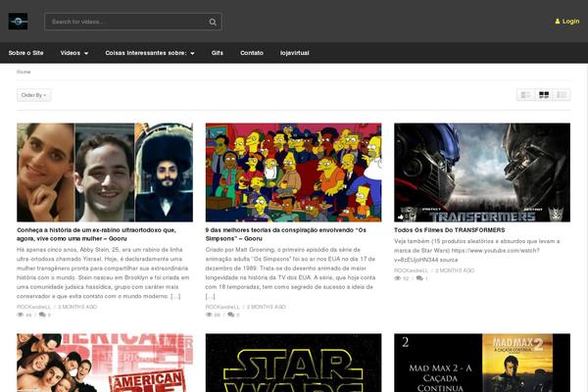Click 2 MONTHS AGO under ex-rabino article

pyautogui.click(x=77, y=307)
